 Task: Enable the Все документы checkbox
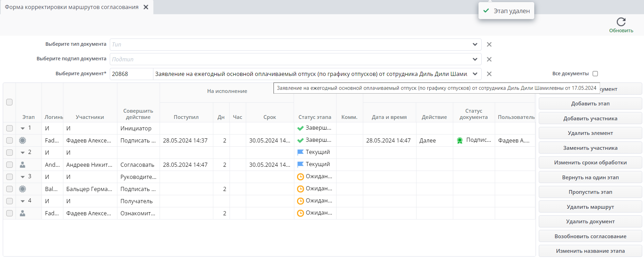(595, 74)
